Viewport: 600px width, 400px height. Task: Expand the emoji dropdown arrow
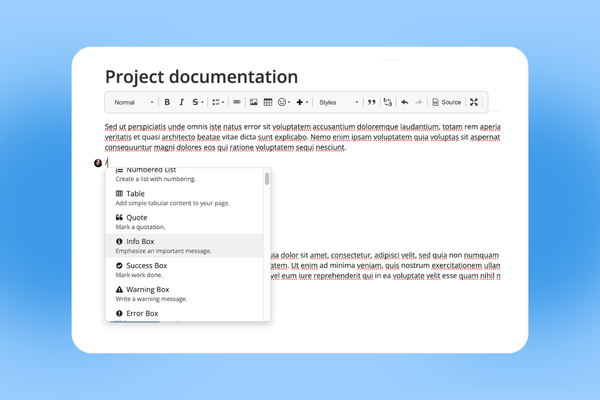pyautogui.click(x=289, y=102)
